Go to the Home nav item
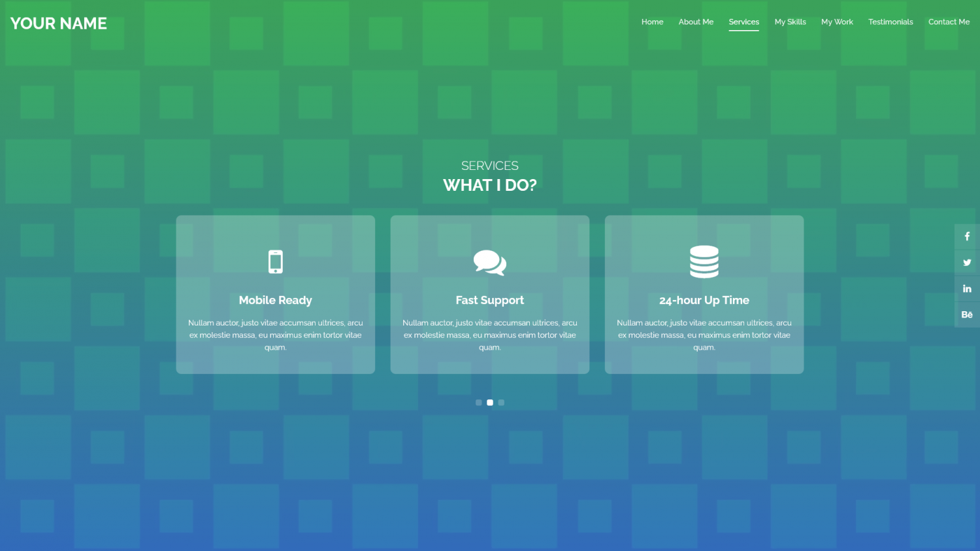This screenshot has width=980, height=551. tap(652, 22)
